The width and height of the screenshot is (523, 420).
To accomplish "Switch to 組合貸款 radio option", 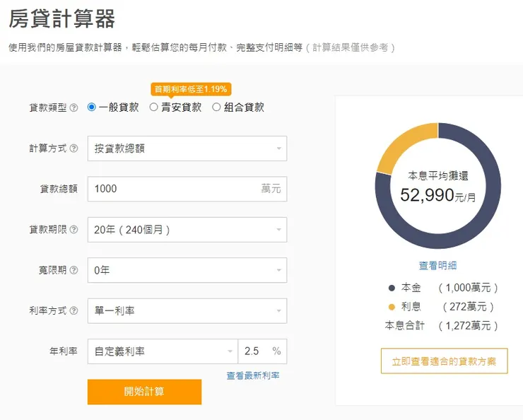I will click(216, 107).
